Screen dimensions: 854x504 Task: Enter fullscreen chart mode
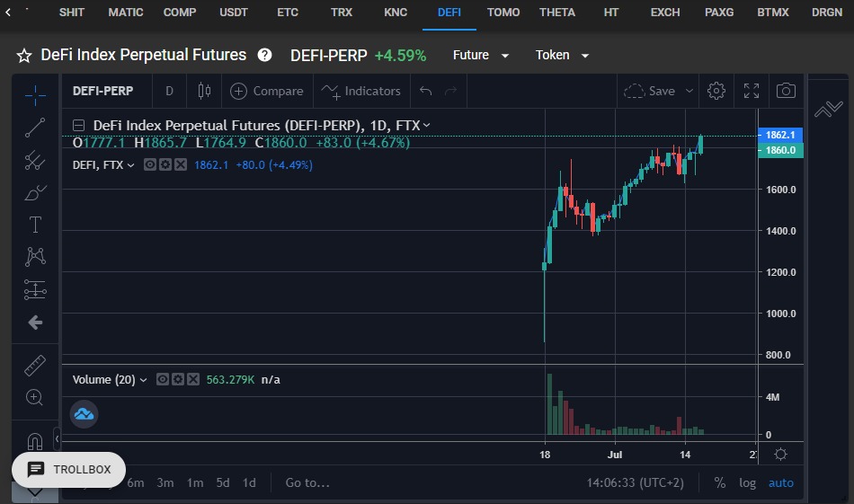752,91
